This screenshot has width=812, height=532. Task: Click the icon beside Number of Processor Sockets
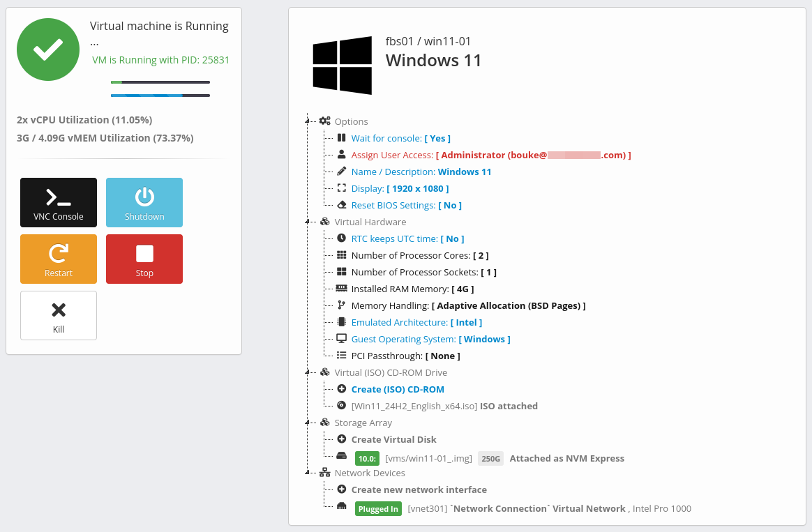(341, 272)
